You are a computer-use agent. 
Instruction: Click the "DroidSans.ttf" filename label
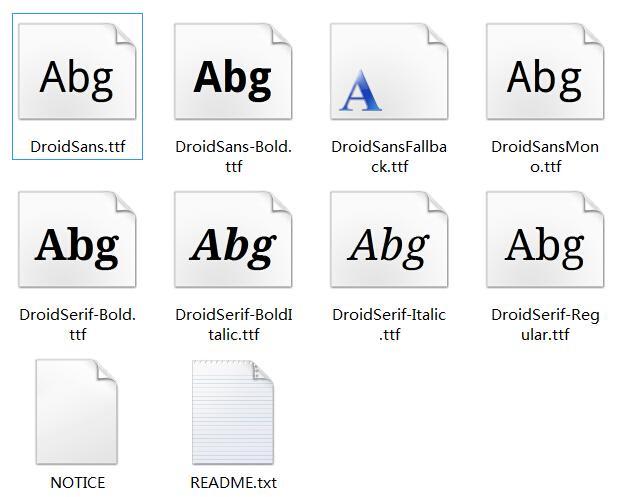(x=78, y=146)
